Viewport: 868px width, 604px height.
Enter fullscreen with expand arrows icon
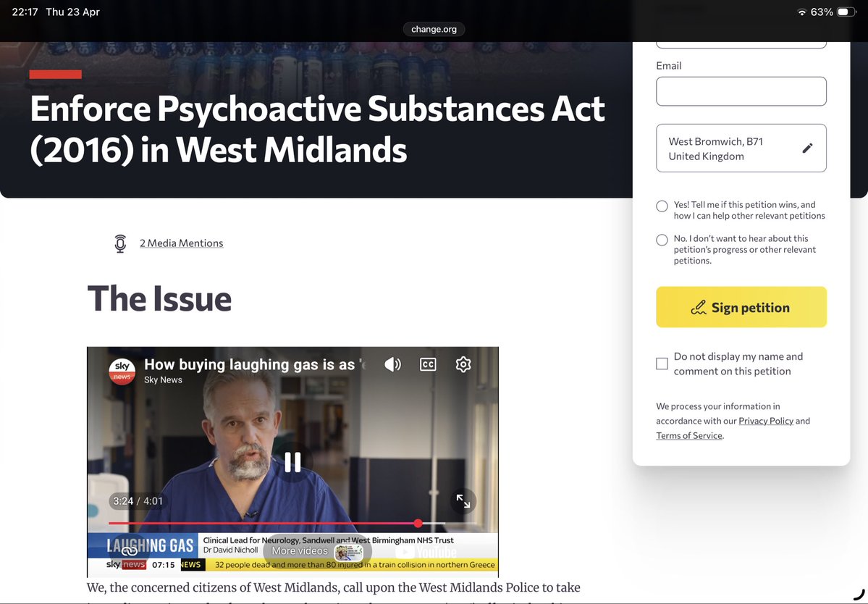point(463,501)
